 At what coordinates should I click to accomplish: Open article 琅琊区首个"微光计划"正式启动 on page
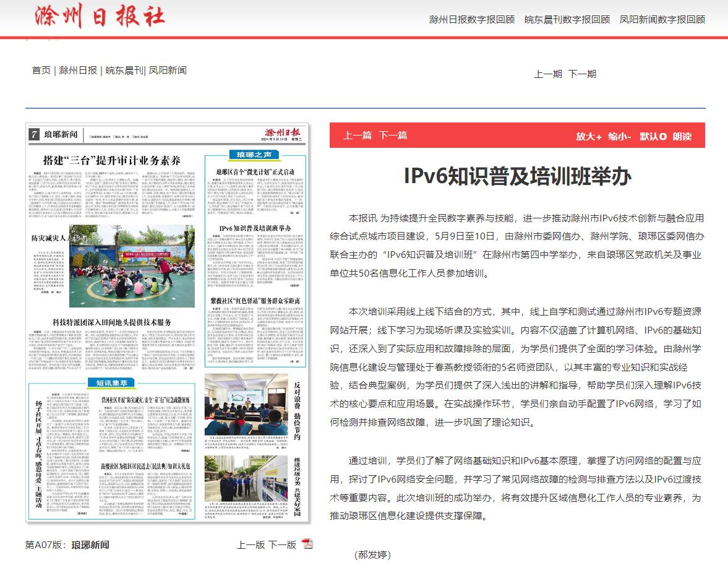tap(255, 172)
